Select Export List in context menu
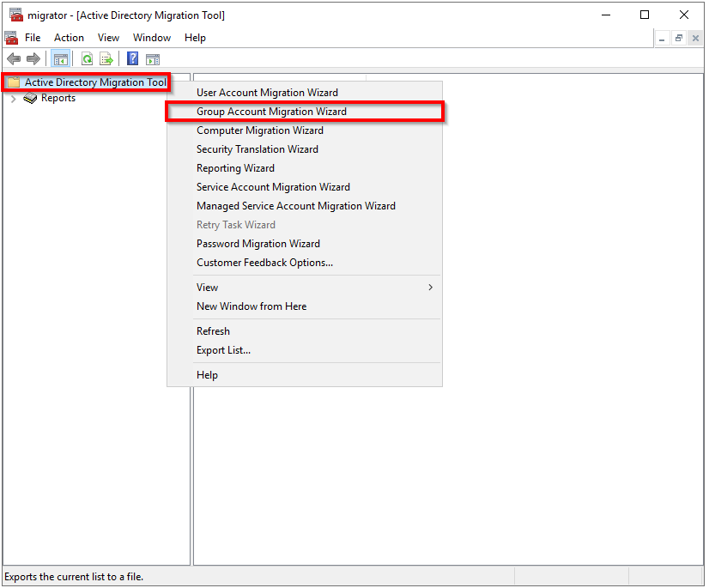The height and width of the screenshot is (588, 709). (305, 350)
